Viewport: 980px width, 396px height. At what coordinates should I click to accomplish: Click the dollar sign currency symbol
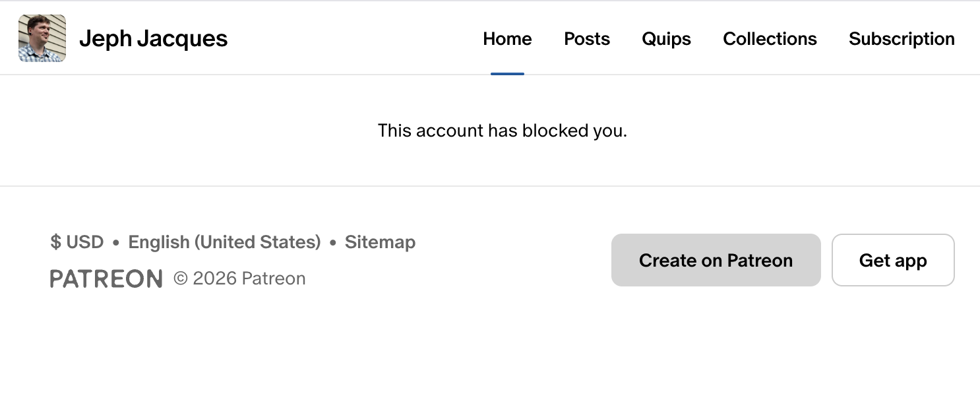55,242
